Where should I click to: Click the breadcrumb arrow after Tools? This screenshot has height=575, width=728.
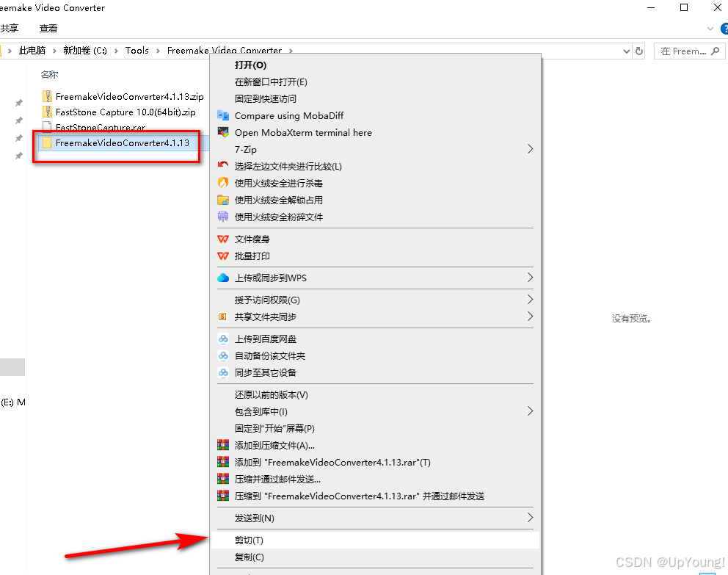click(158, 51)
